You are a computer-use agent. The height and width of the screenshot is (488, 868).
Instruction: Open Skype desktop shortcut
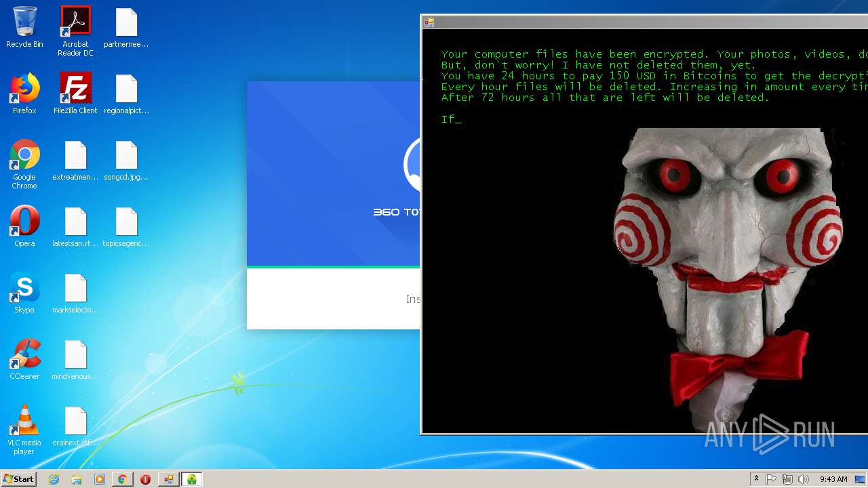pyautogui.click(x=24, y=293)
